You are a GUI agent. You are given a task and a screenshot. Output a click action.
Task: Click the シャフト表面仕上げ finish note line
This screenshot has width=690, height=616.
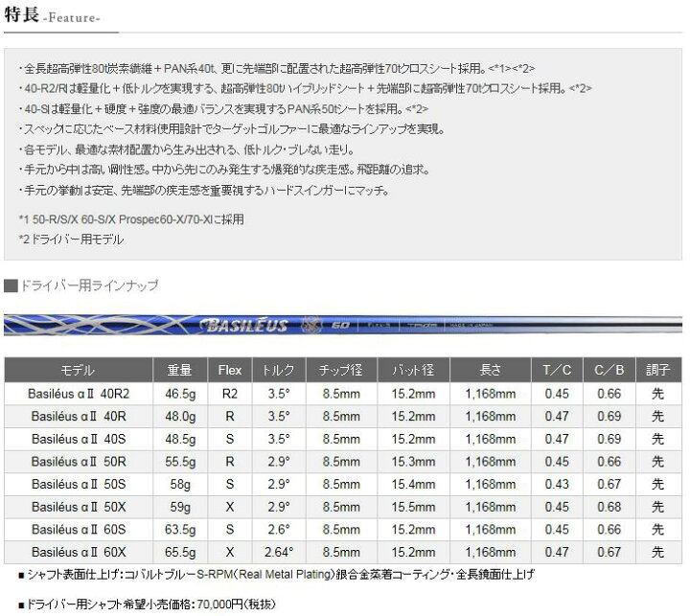[x=277, y=575]
